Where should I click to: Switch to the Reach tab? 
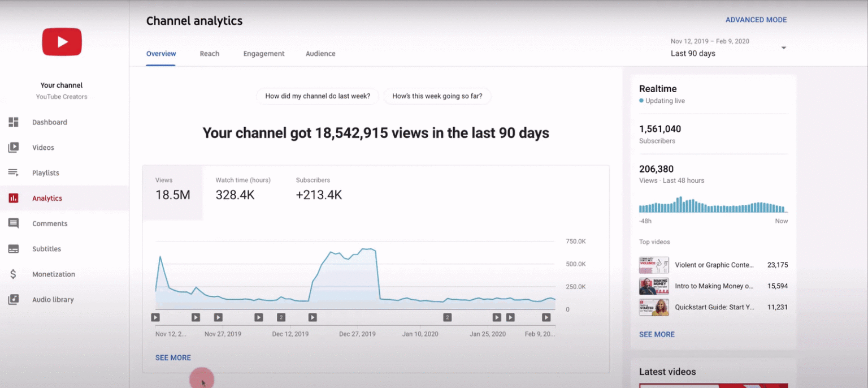point(209,53)
